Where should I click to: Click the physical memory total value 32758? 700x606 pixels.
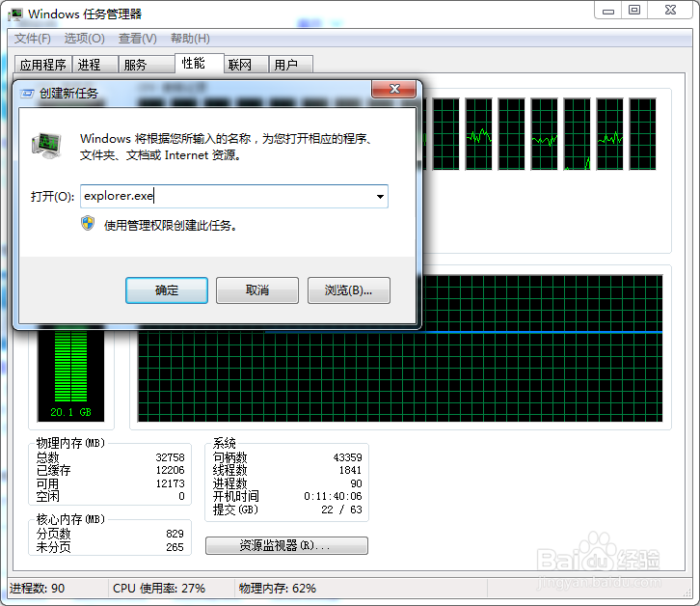click(x=170, y=457)
